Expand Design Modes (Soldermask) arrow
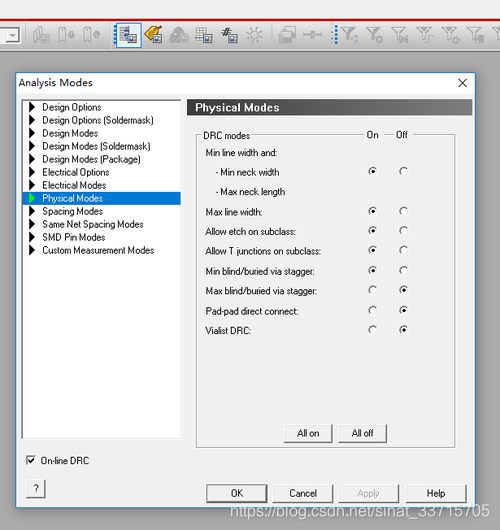This screenshot has height=530, width=500. click(32, 146)
